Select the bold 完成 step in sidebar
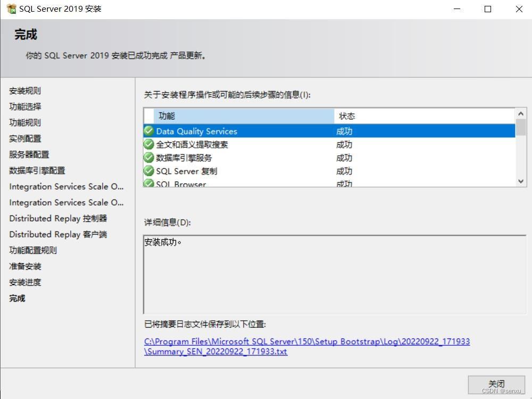Screen dimensions: 532x399 (17, 298)
